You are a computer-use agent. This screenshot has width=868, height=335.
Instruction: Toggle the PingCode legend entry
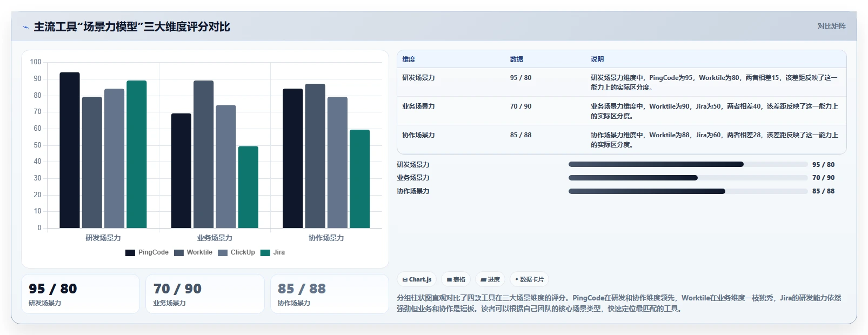(x=147, y=252)
